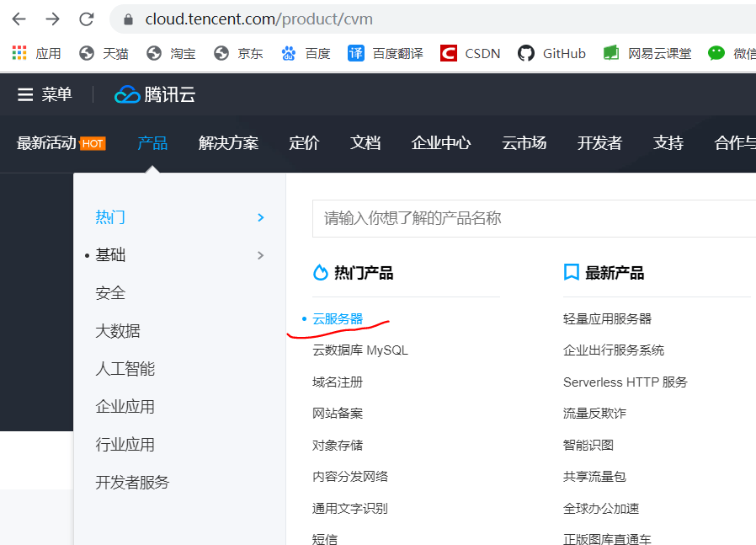Image resolution: width=756 pixels, height=545 pixels.
Task: Open the 企业中心 nav item
Action: tap(440, 143)
